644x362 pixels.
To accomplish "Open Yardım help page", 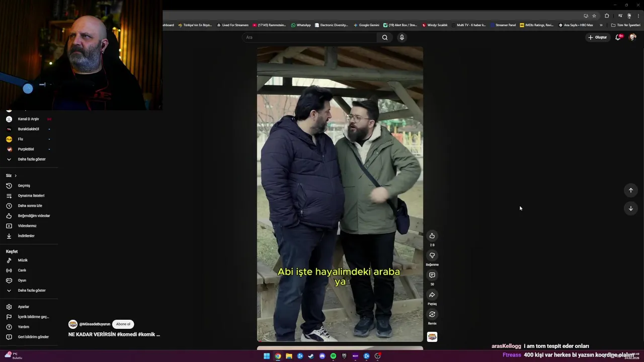I will pos(29,327).
